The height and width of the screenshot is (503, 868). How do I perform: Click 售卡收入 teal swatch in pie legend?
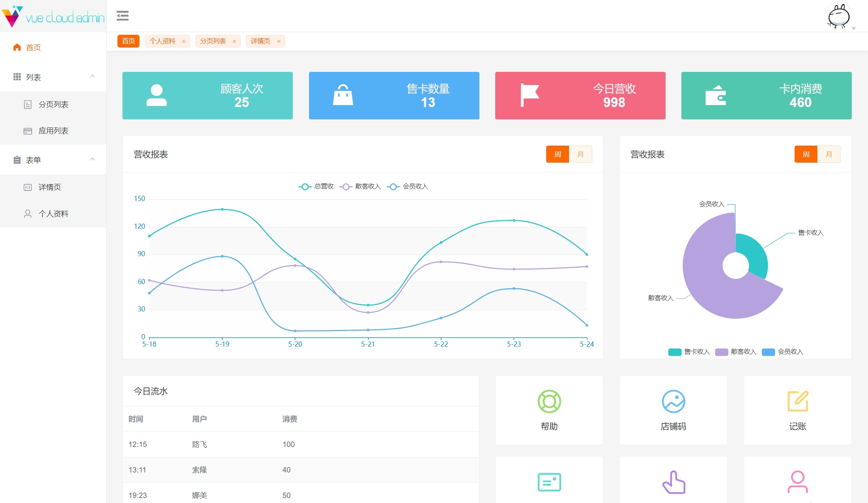click(x=674, y=352)
